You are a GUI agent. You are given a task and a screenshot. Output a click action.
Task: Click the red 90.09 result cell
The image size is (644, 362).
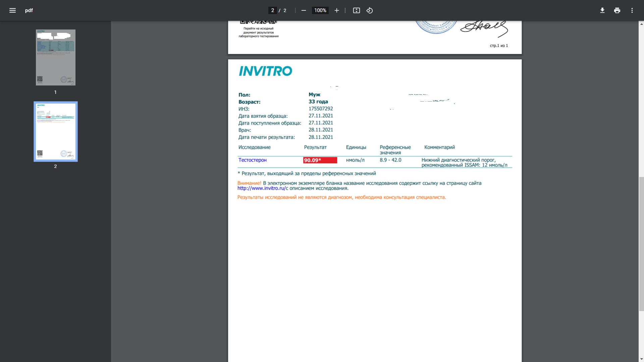[x=320, y=160]
